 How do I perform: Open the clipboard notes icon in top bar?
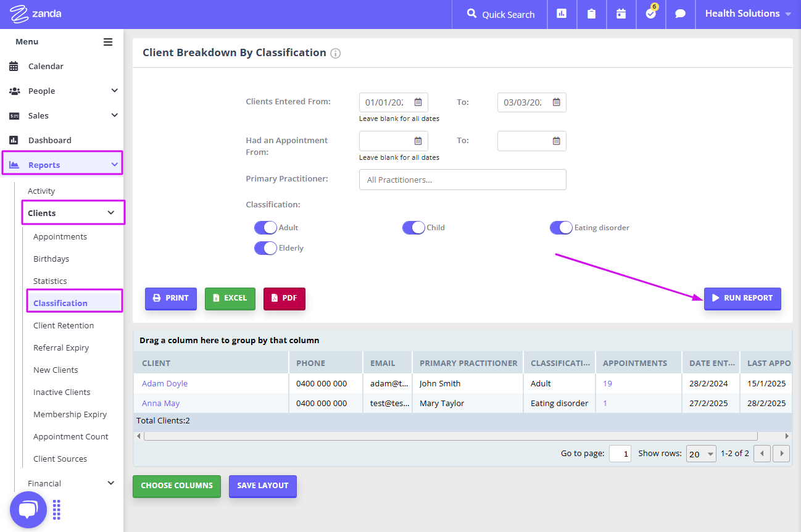[592, 14]
